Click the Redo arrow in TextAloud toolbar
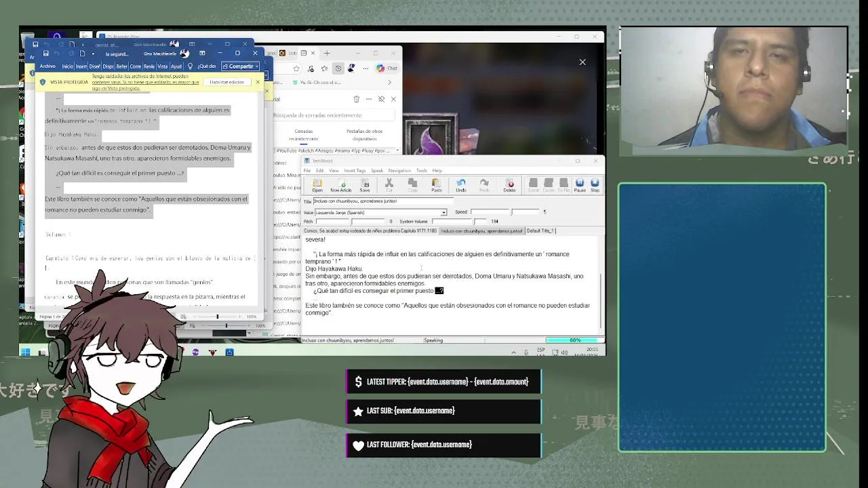 click(x=484, y=186)
